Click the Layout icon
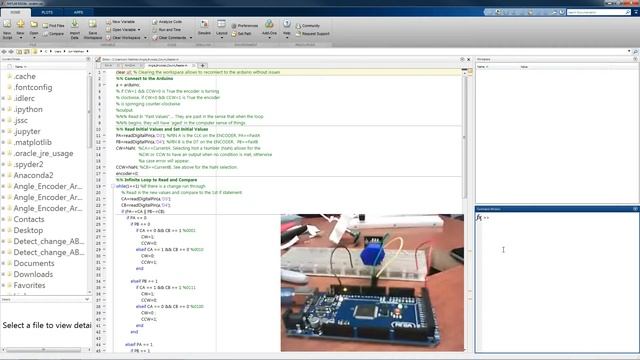This screenshot has height=360, width=640. (x=222, y=24)
